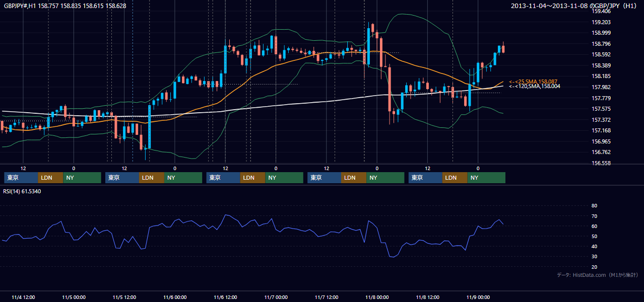Select the rightmost 東京 session block
This screenshot has height=302, width=644.
[x=426, y=178]
